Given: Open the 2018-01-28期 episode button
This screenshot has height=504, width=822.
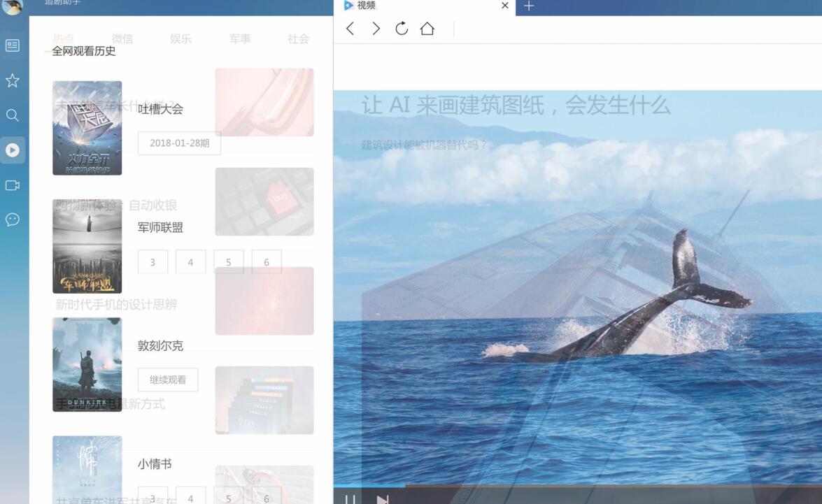Looking at the screenshot, I should click(x=179, y=143).
